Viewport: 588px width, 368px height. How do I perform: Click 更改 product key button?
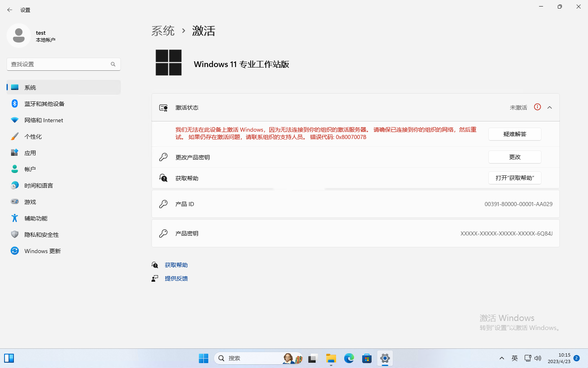(515, 157)
